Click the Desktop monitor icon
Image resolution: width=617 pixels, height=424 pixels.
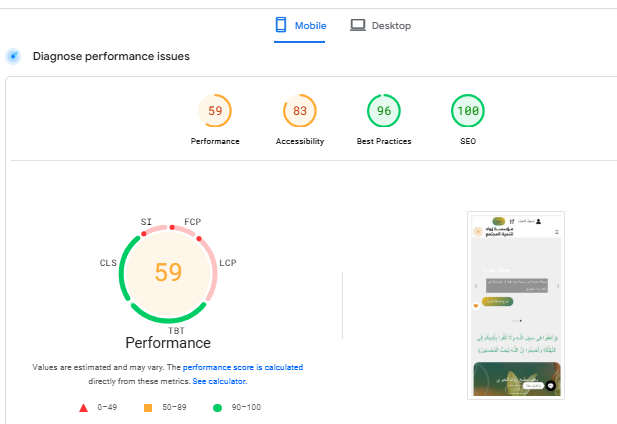click(357, 25)
